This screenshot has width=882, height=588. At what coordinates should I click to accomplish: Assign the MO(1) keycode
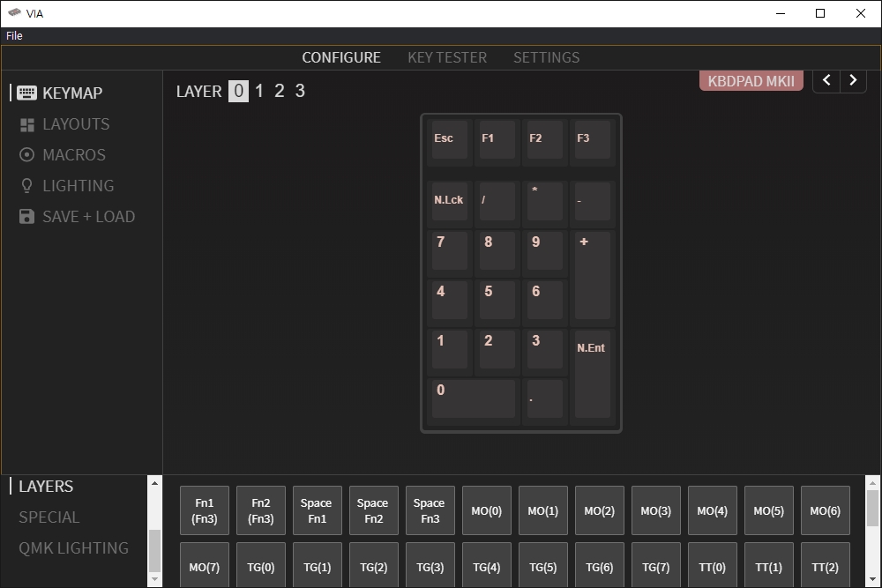pos(542,510)
